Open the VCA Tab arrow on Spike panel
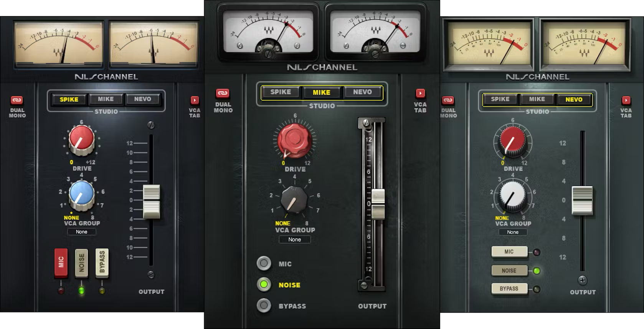 [195, 100]
